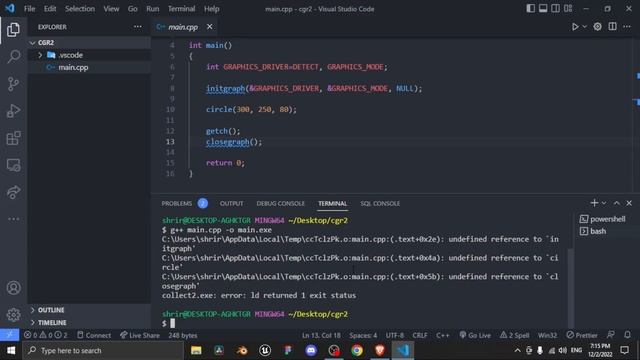Toggle the primary side bar layout
The width and height of the screenshot is (640, 360).
coord(530,9)
